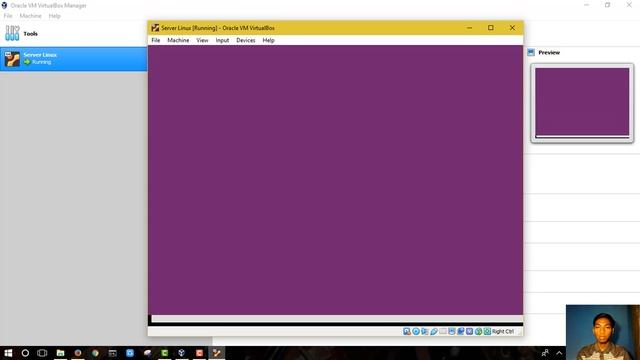
Task: Click inside the purple VM guest display
Action: (x=335, y=180)
